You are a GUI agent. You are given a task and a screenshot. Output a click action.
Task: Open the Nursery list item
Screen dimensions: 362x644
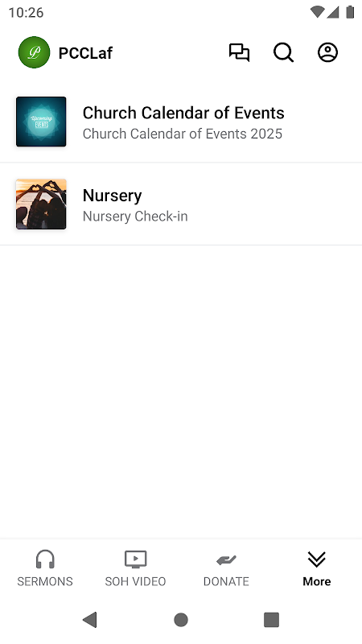181,204
